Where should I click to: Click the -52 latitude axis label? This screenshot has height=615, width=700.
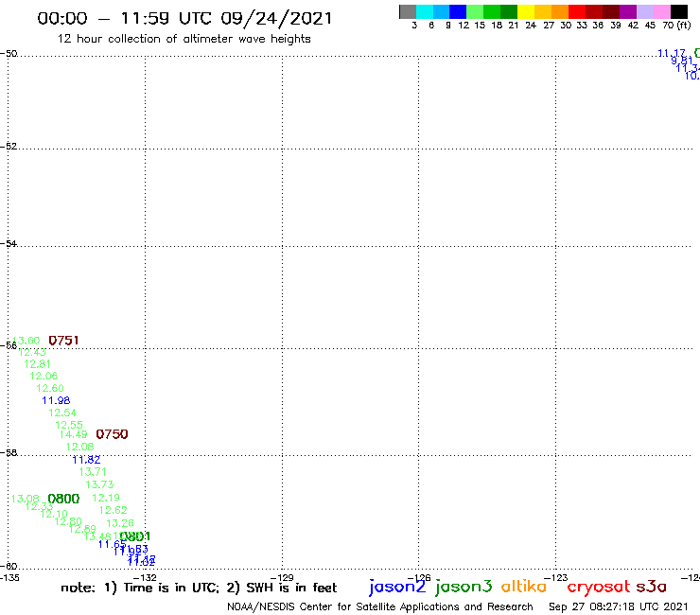point(9,146)
